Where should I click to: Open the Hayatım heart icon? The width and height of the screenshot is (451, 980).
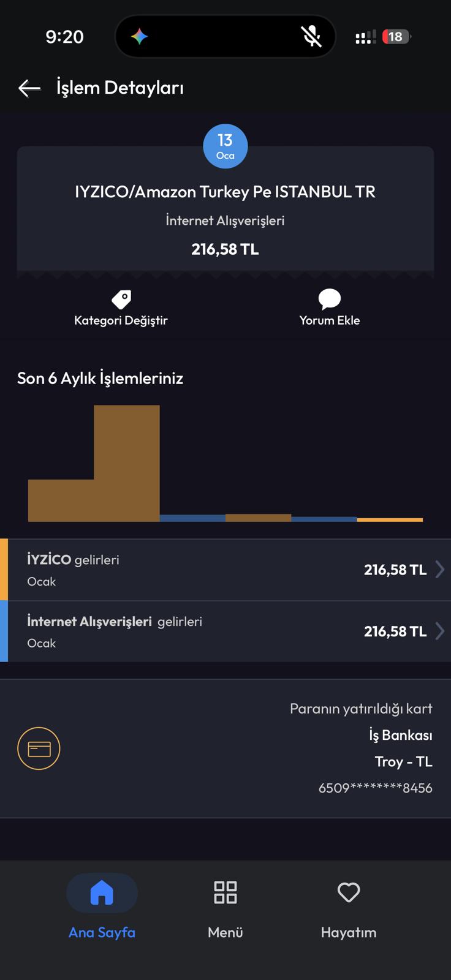[349, 892]
